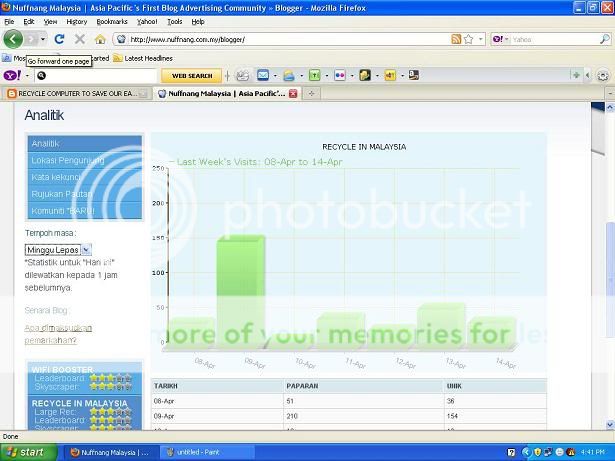Click the help question-mark tray icon
The height and width of the screenshot is (461, 615).
[511, 452]
